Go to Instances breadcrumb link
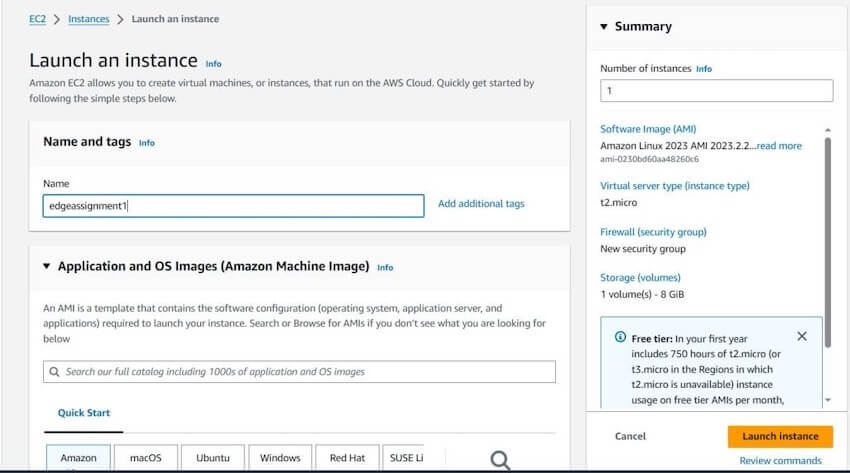The height and width of the screenshot is (473, 850). pos(89,19)
